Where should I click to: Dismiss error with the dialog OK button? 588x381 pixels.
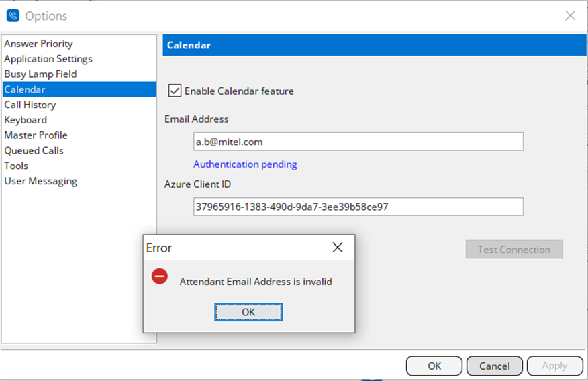pos(248,312)
